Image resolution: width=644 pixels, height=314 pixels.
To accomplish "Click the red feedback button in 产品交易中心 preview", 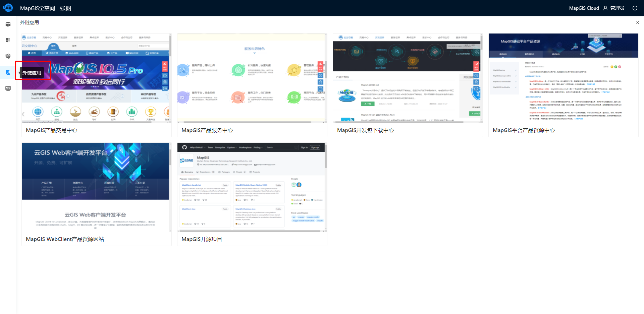I will (x=165, y=66).
